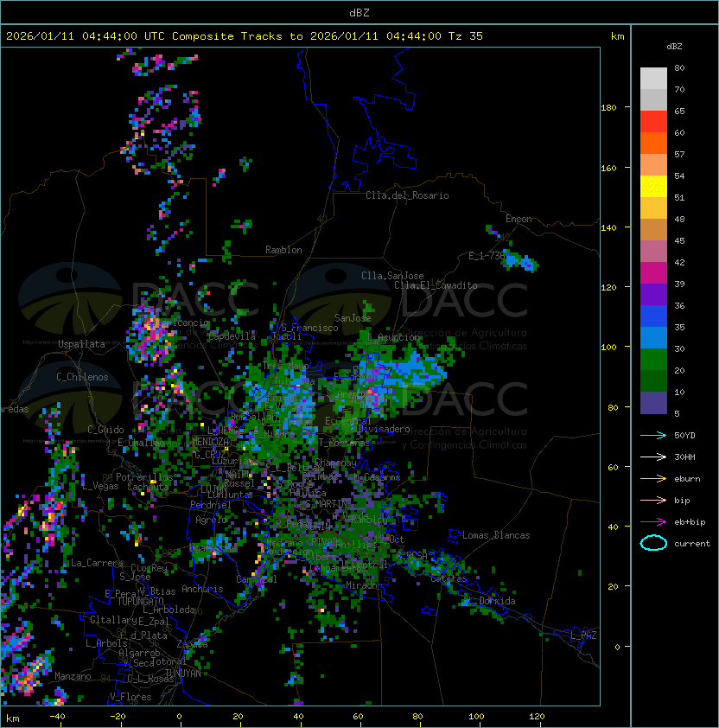Click the L_Asuncion place label
719x728 pixels.
[x=393, y=337]
